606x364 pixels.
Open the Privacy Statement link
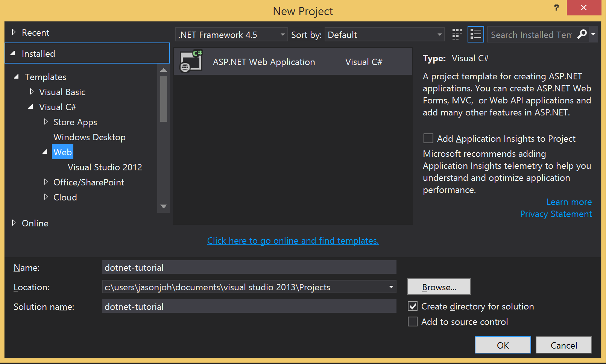(556, 214)
